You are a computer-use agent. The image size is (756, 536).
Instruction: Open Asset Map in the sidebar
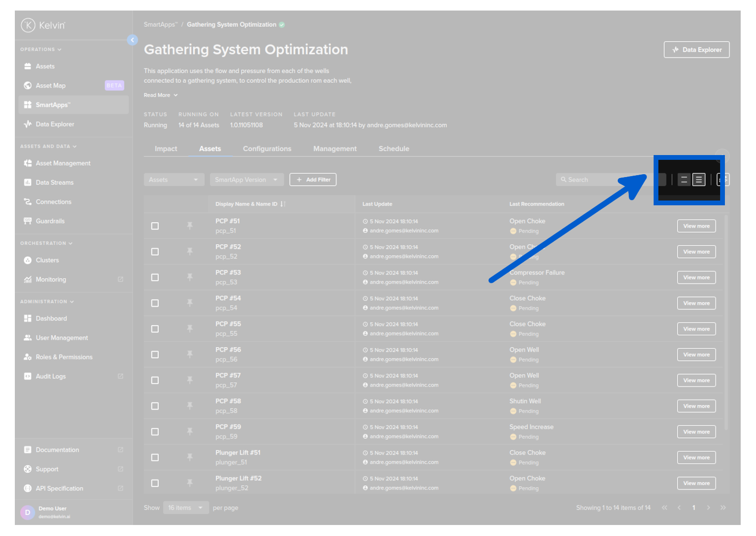(51, 86)
